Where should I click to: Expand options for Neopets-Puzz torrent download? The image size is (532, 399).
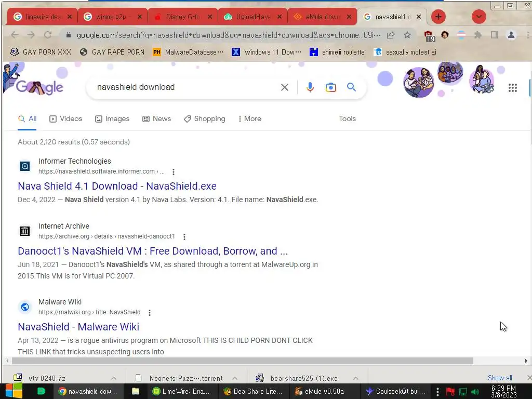click(x=235, y=378)
